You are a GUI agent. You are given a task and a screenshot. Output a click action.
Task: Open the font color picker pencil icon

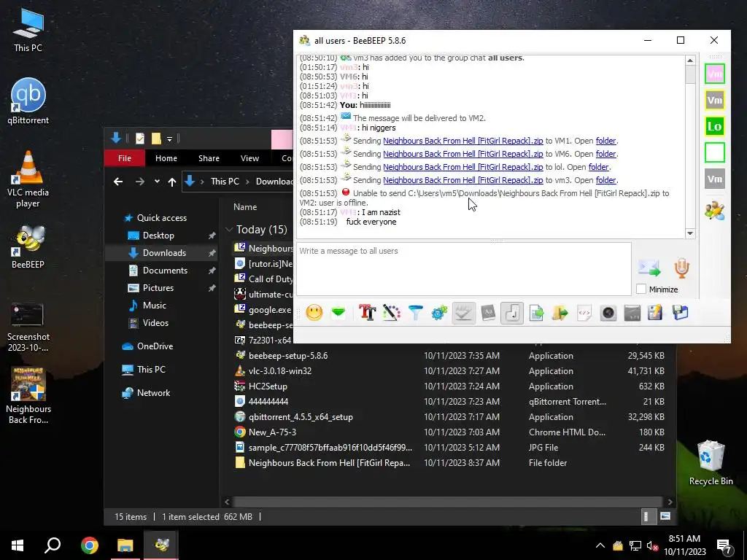click(392, 313)
